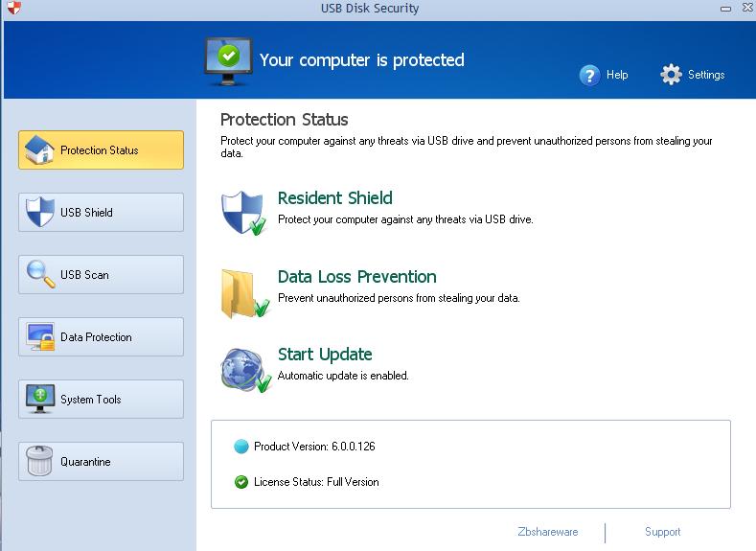756x551 pixels.
Task: Click the locked monitor icon for Data Protection
Action: coord(40,336)
